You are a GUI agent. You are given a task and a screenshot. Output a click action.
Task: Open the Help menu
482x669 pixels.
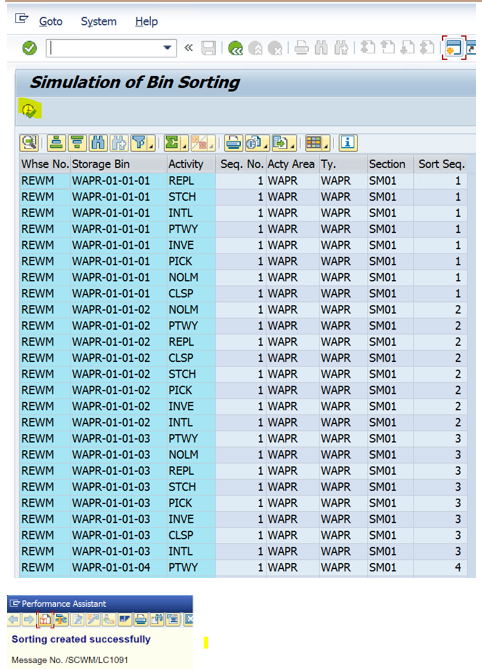146,21
